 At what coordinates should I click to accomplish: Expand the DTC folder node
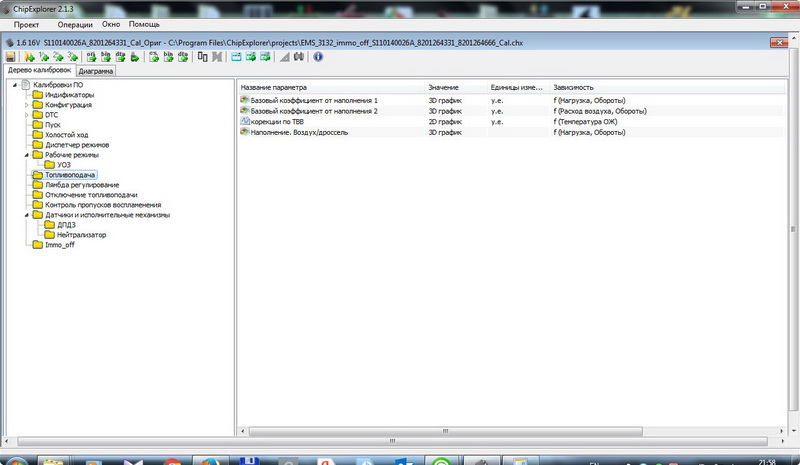pyautogui.click(x=26, y=115)
